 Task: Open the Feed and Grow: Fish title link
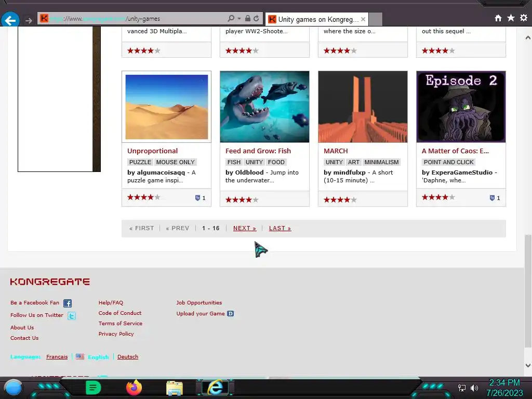pos(258,151)
